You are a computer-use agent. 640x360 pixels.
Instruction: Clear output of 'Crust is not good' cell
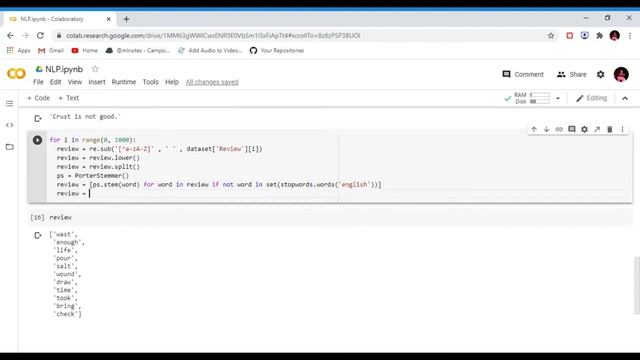[38, 118]
